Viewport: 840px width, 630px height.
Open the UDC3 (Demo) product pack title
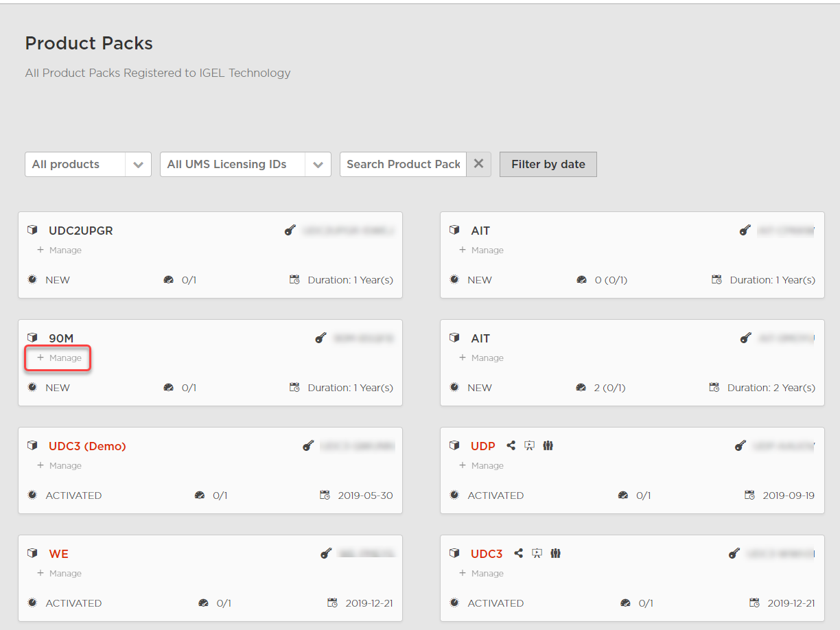87,446
